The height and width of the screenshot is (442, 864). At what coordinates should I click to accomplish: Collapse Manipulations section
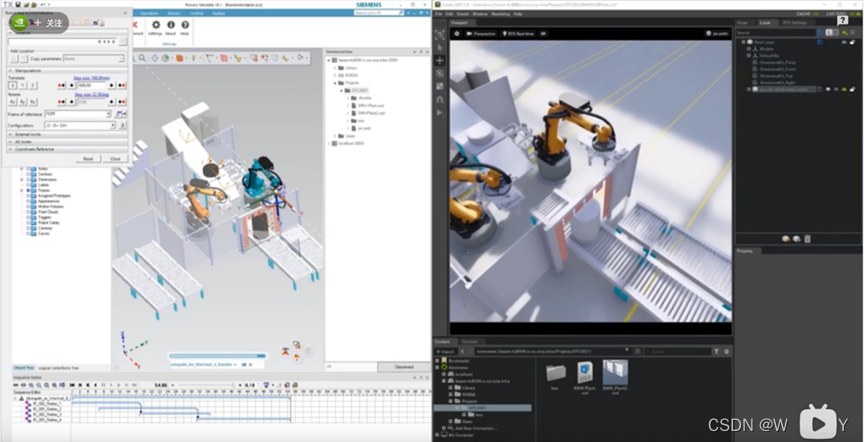click(x=67, y=71)
